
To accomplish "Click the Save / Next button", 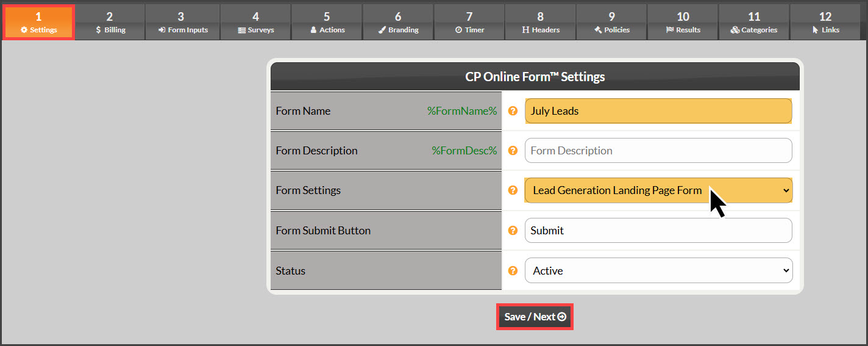I will tap(535, 317).
